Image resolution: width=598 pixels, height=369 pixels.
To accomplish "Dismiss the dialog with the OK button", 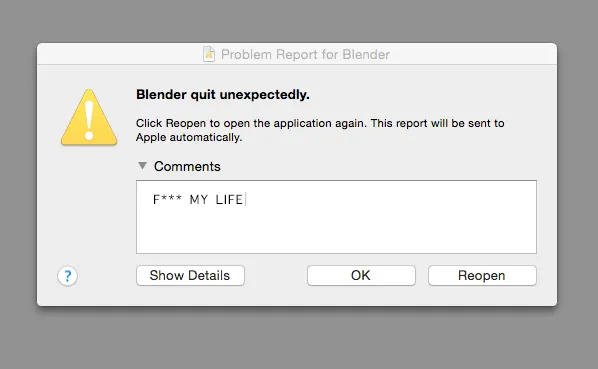I will coord(361,276).
